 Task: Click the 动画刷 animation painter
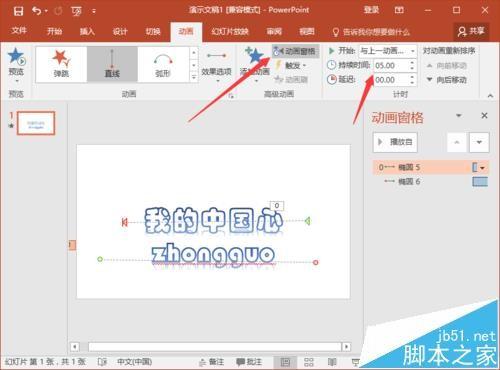(291, 79)
